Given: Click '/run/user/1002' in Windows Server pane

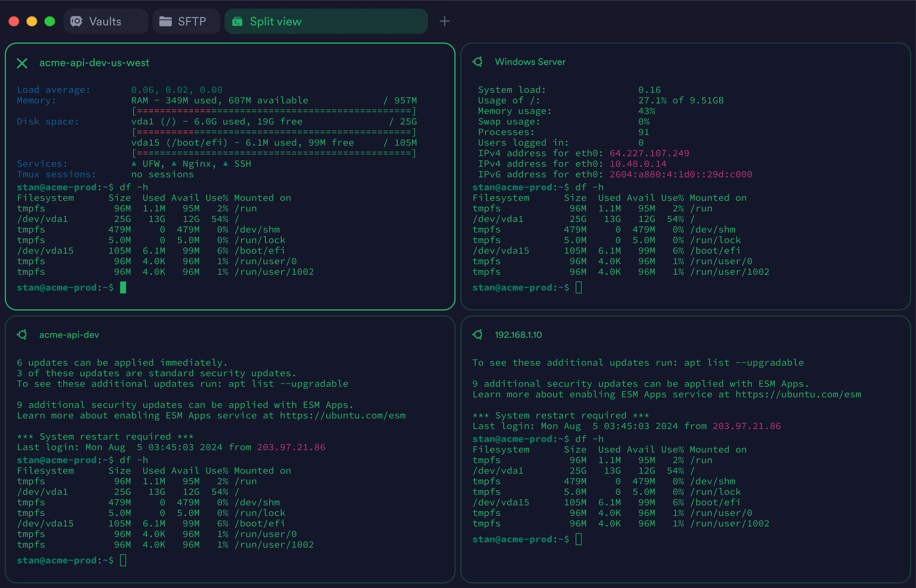Looking at the screenshot, I should [x=730, y=272].
